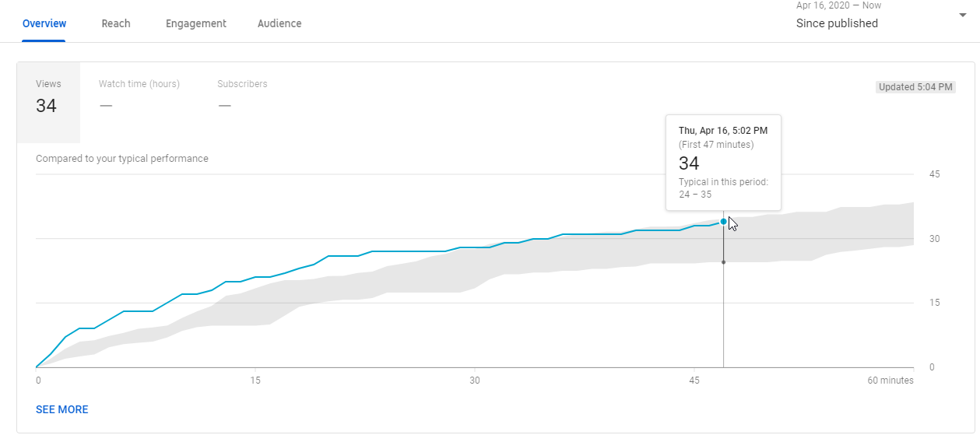980x442 pixels.
Task: Show the Subscribers metric chart
Action: [x=242, y=96]
